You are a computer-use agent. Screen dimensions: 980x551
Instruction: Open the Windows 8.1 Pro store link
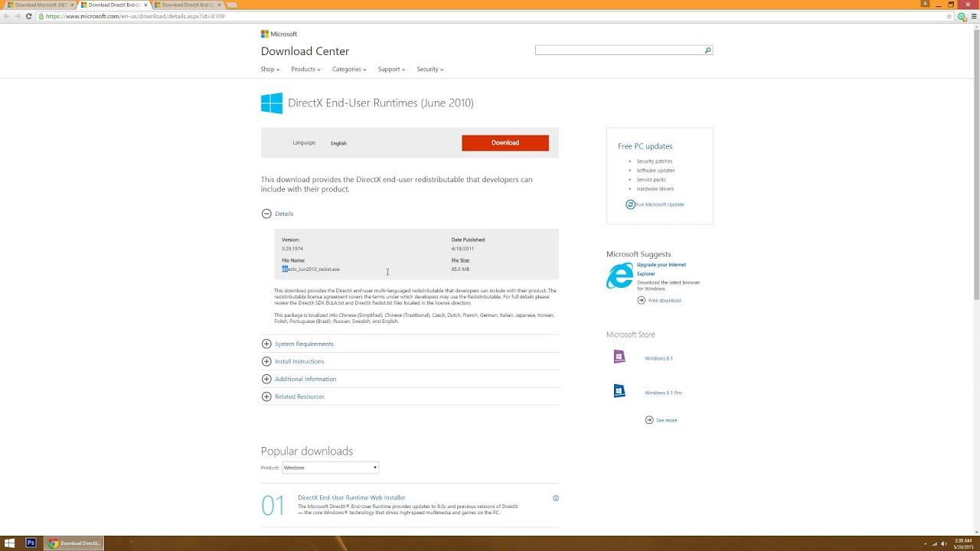click(663, 393)
